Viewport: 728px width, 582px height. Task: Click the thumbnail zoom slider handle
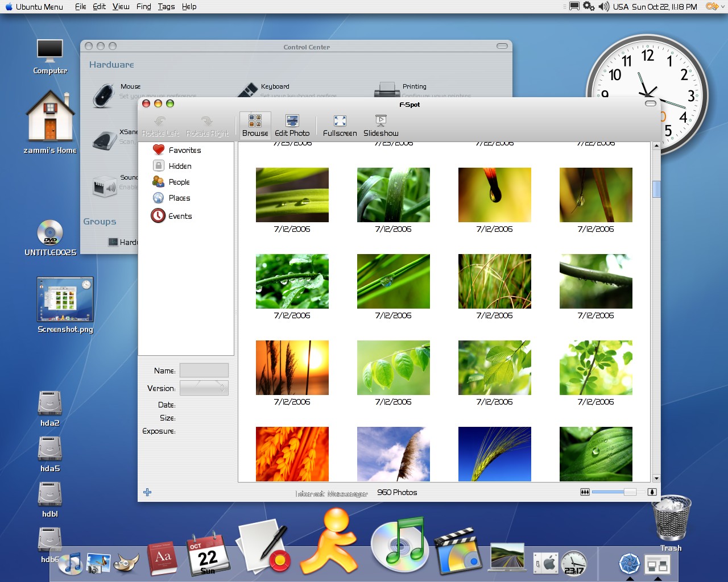tap(630, 492)
